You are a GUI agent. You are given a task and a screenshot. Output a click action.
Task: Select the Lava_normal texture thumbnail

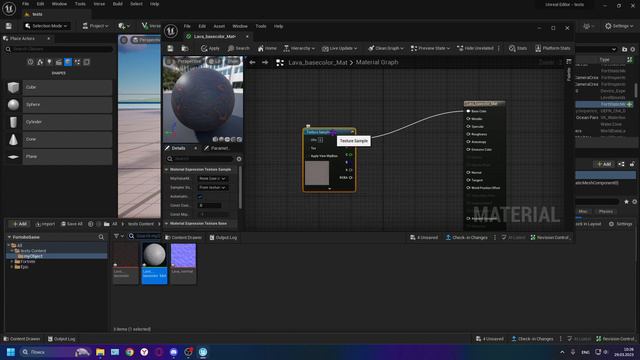coord(183,263)
